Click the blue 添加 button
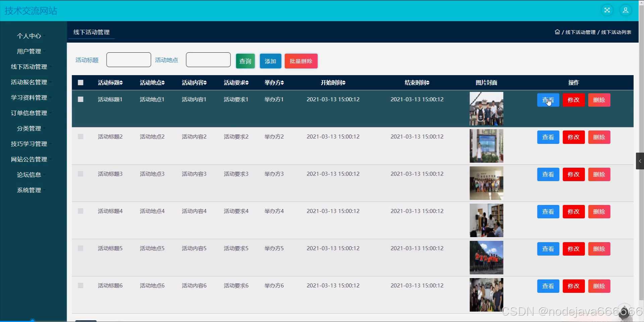 click(270, 61)
